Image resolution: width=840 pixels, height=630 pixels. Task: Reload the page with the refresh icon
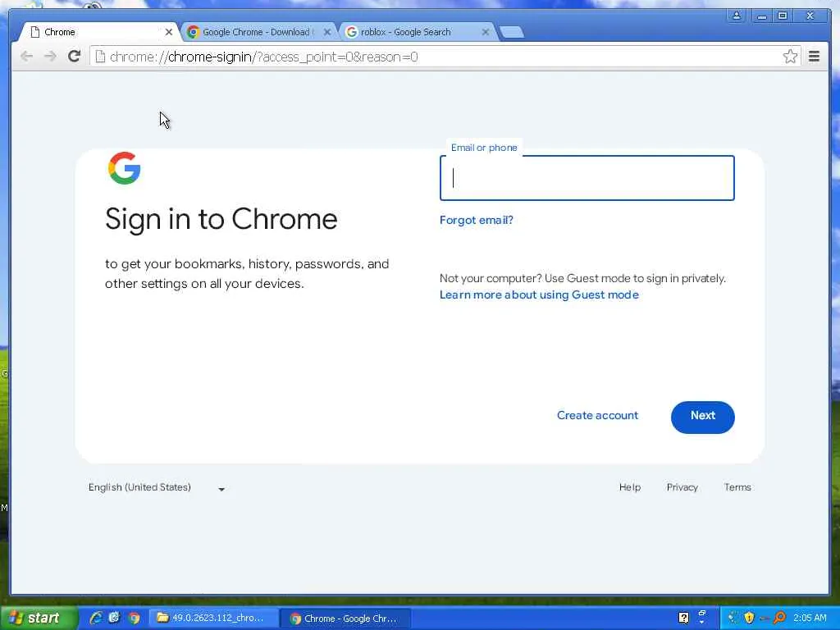(x=74, y=56)
